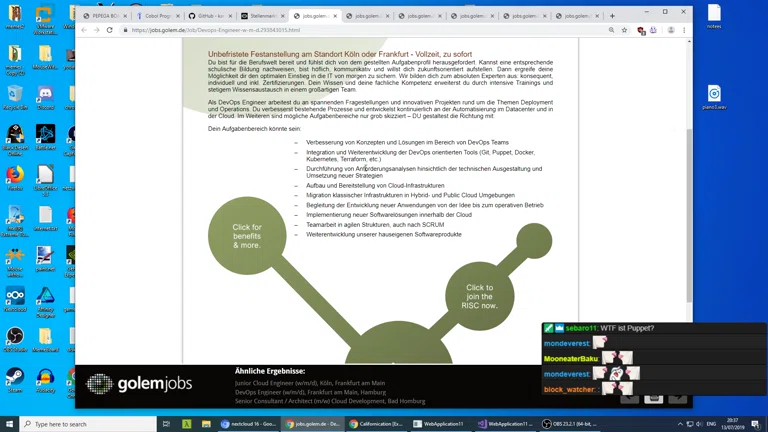Switch to the PEPEGA BOI tab
The width and height of the screenshot is (768, 432).
105,16
